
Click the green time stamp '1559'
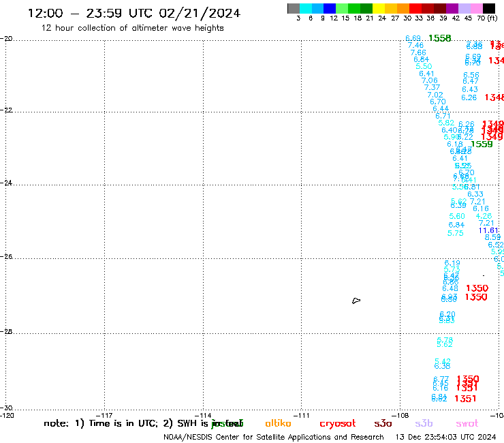point(482,144)
